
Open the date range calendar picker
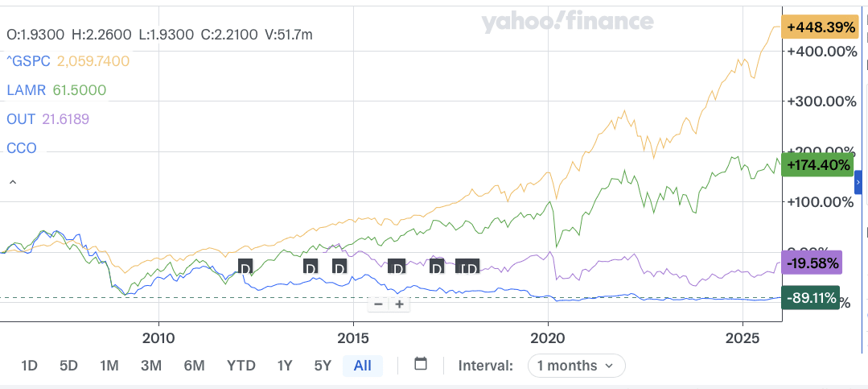(420, 364)
